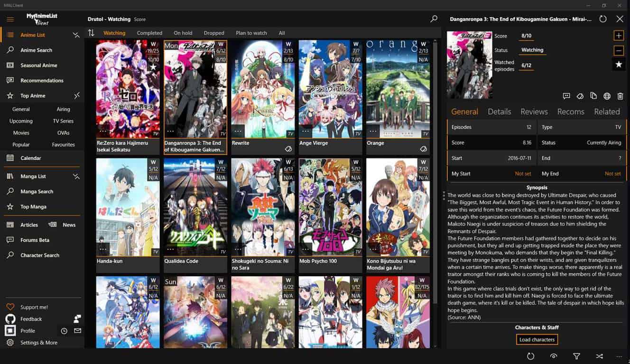Screen dimensions: 630x364
Task: Switch to the All tab
Action: pos(282,33)
